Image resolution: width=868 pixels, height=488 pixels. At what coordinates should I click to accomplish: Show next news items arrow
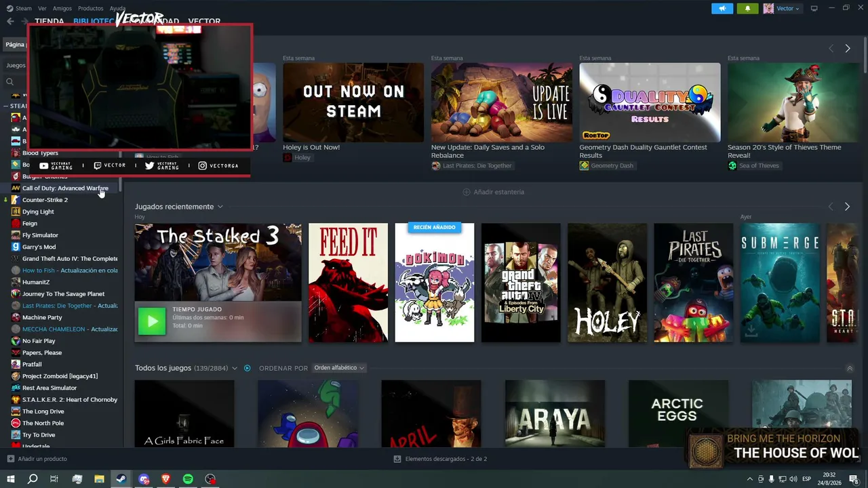[847, 48]
